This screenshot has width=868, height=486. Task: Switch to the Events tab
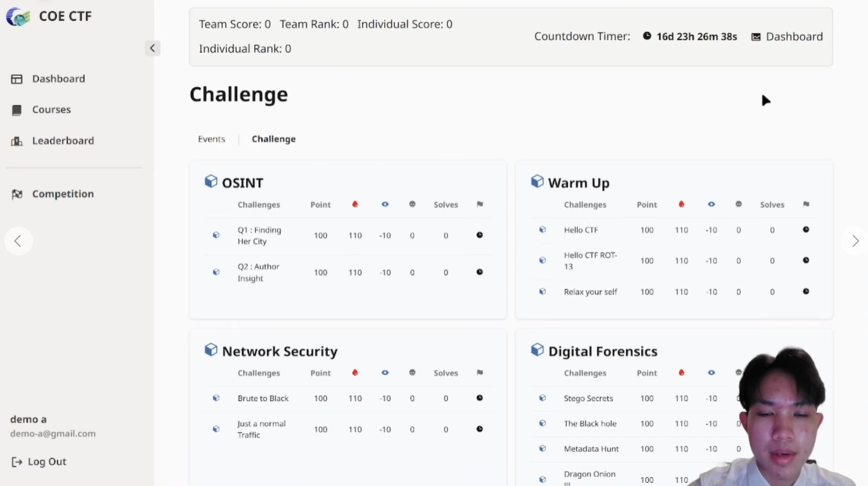(211, 139)
